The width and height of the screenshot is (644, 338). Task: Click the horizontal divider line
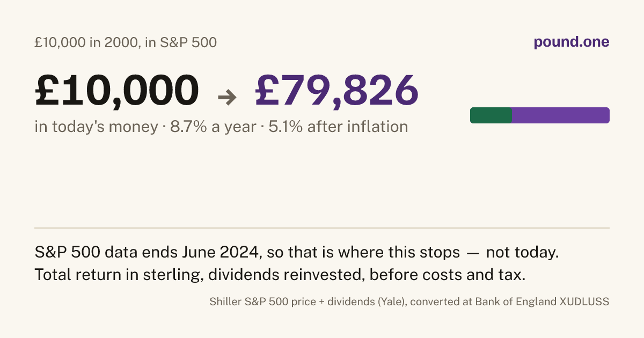click(322, 228)
